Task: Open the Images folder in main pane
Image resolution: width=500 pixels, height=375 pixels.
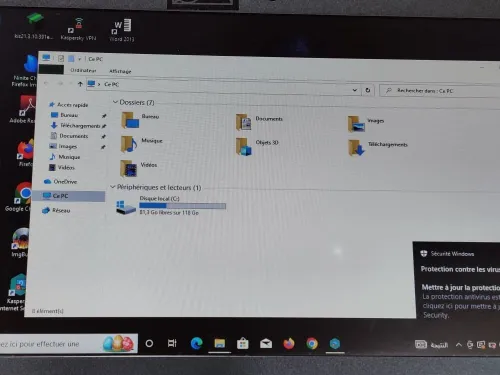Action: point(366,123)
